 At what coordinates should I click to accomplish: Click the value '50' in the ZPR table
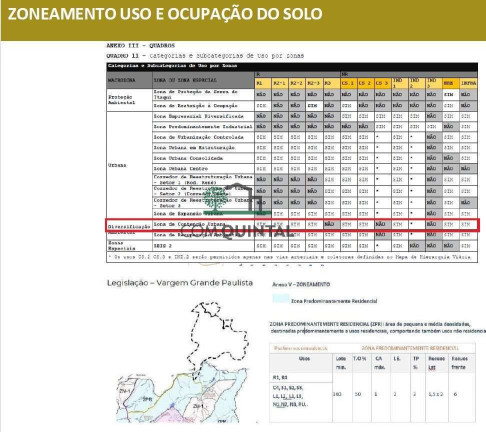pyautogui.click(x=358, y=394)
